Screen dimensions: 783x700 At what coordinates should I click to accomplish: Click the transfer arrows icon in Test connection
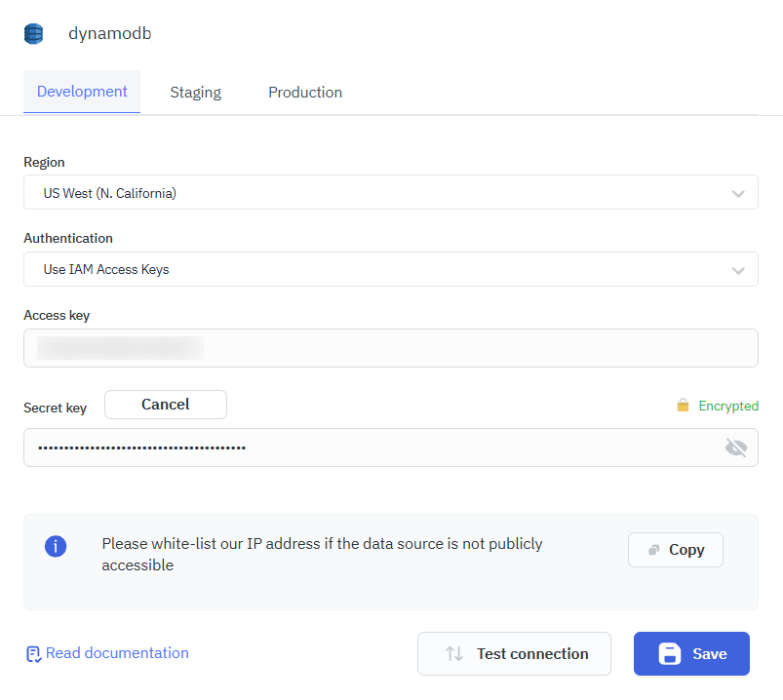454,653
